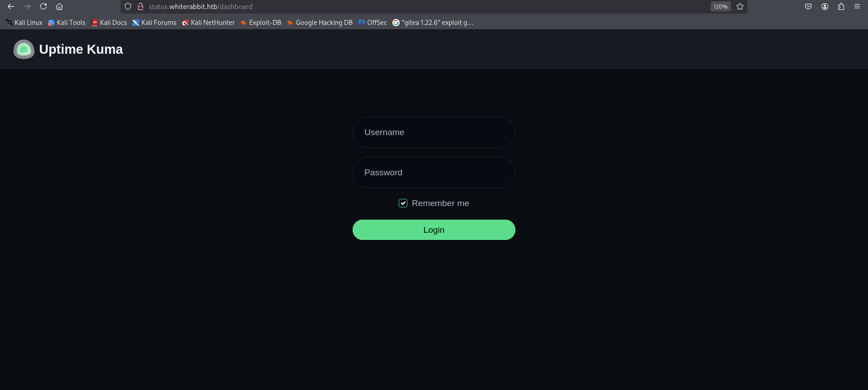Open the Firefox hamburger menu
Viewport: 868px width, 390px height.
[x=857, y=6]
